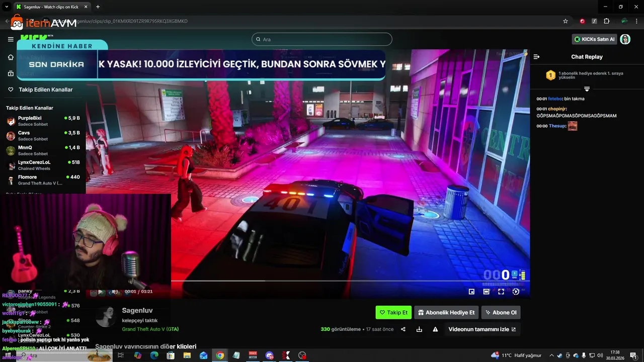Viewport: 644px width, 362px height.
Task: Seek on the video progress bar
Action: [350, 281]
